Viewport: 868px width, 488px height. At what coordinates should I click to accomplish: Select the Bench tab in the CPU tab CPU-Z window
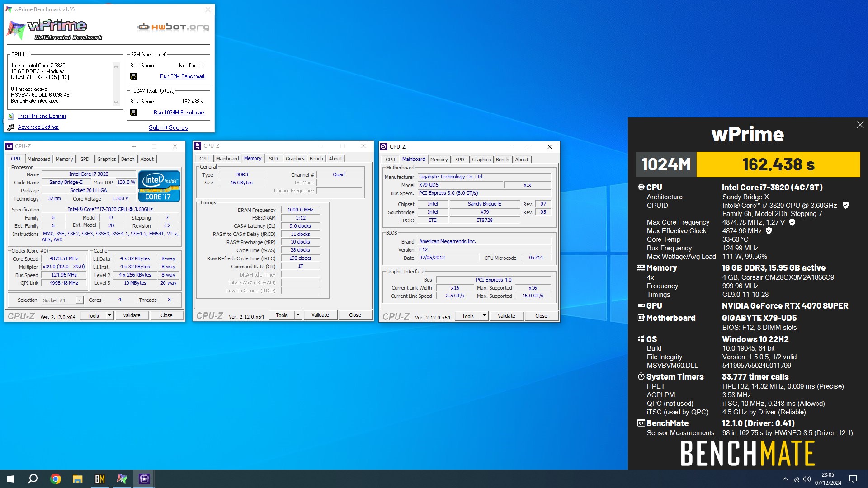pos(128,159)
